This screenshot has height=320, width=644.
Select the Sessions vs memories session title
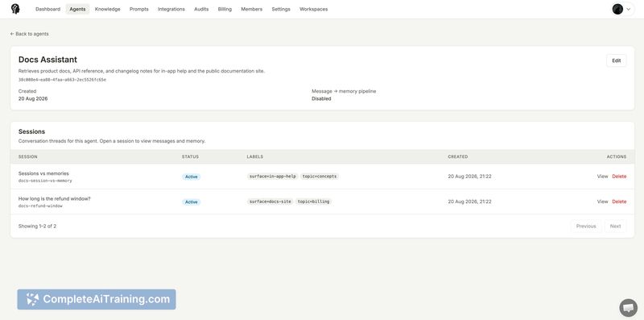click(x=43, y=173)
